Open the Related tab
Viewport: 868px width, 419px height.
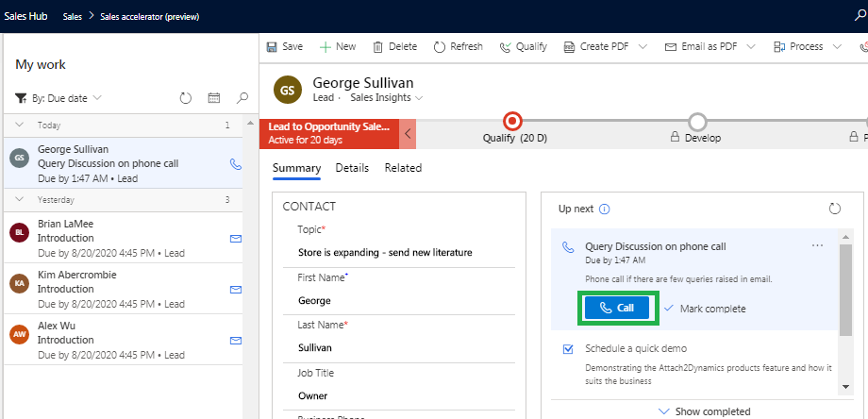pos(403,168)
